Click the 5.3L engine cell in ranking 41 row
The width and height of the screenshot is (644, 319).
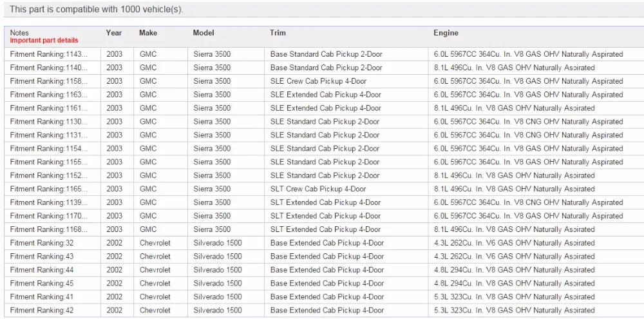click(536, 297)
